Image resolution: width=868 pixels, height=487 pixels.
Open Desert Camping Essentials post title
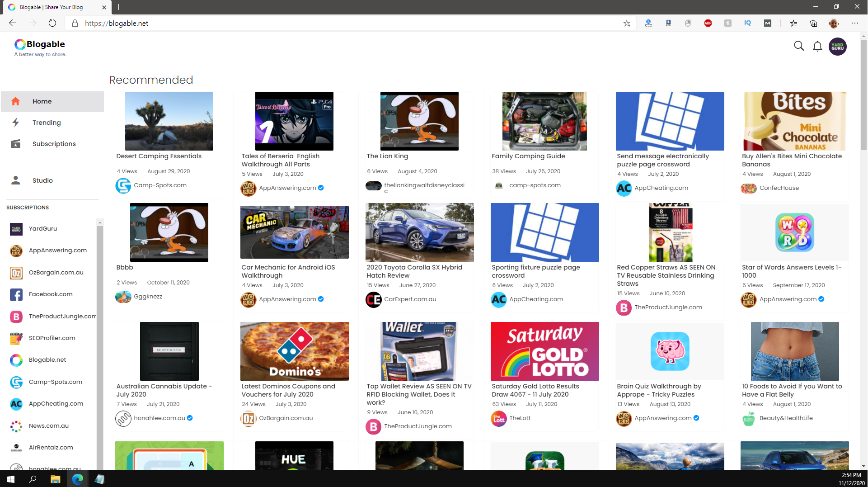coord(159,156)
